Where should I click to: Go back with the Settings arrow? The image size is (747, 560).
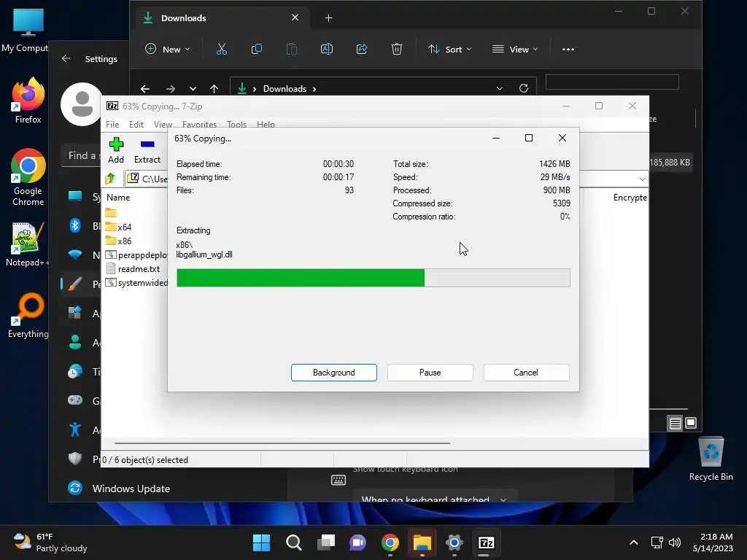click(x=66, y=58)
